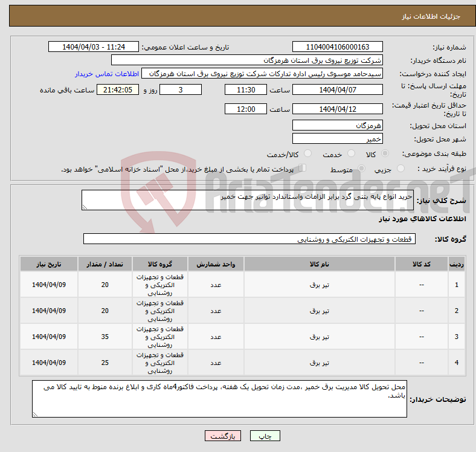
Task: Click price validity date 1404/04/12
Action: [x=337, y=109]
